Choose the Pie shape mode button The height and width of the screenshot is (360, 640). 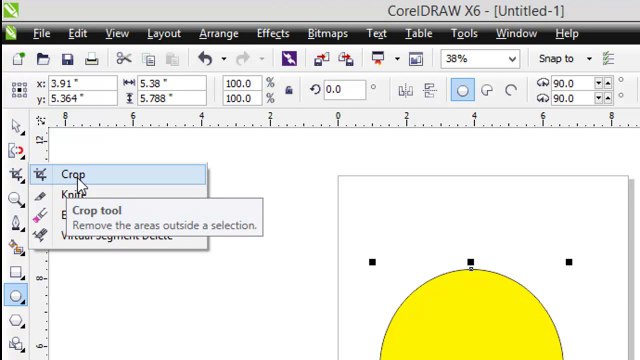click(487, 90)
